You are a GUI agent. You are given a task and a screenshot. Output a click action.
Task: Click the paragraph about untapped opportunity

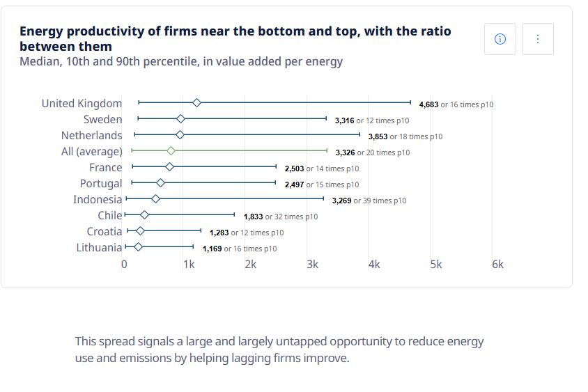(x=279, y=350)
